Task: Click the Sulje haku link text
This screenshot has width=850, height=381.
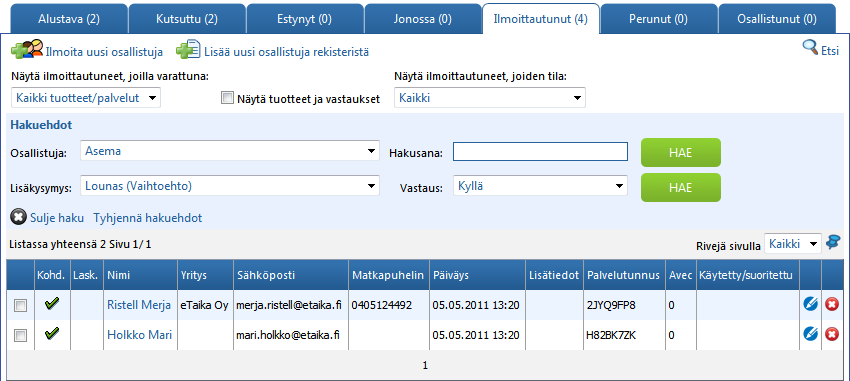Action: click(57, 218)
